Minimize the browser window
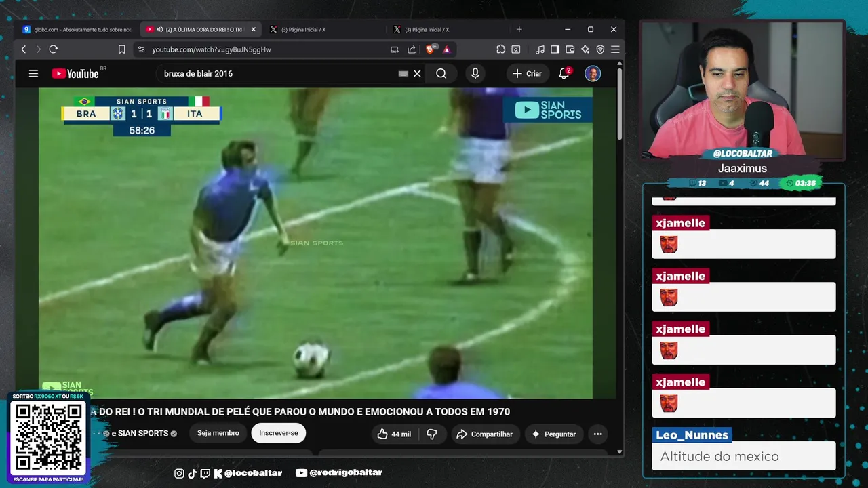The height and width of the screenshot is (488, 868). 568,29
